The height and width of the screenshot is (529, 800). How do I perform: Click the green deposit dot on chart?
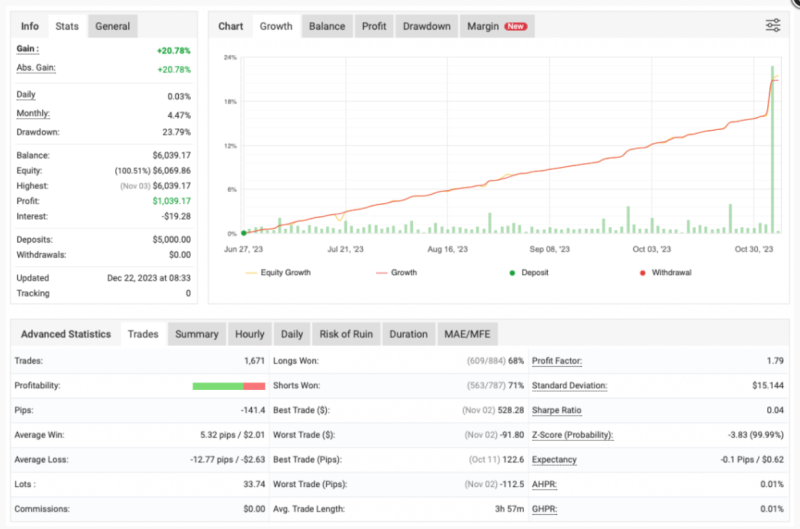243,232
